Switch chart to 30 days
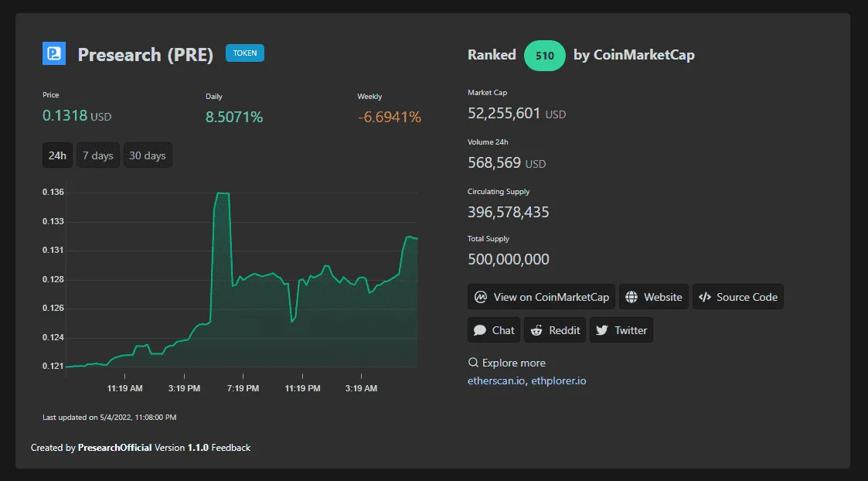 coord(148,155)
